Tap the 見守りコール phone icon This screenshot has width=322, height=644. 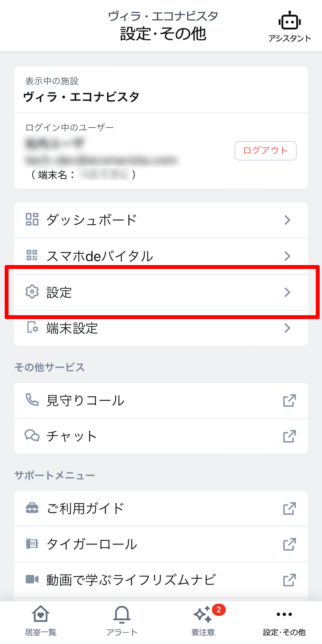[32, 400]
